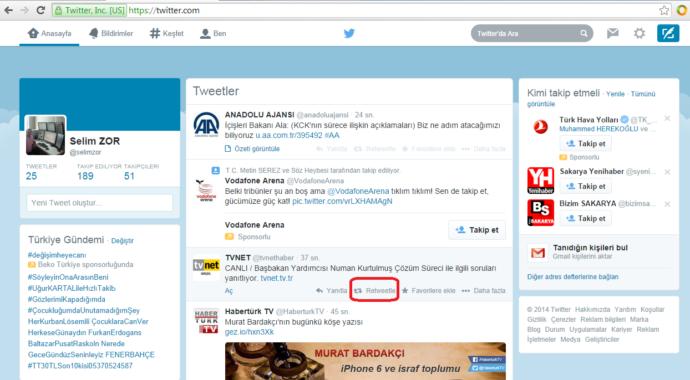The image size is (690, 380).
Task: Expand the TVNET tweet with Aç
Action: 229,291
